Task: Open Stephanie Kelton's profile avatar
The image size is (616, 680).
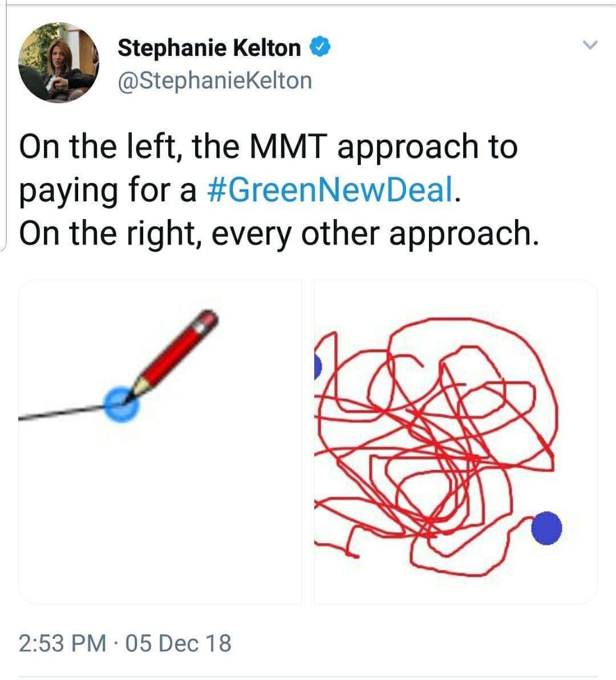Action: 59,63
